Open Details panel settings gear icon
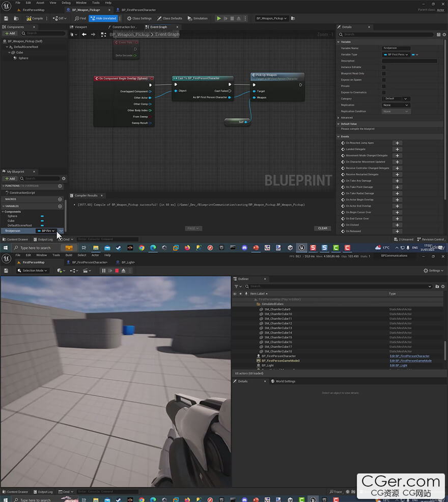448x502 pixels. [444, 35]
